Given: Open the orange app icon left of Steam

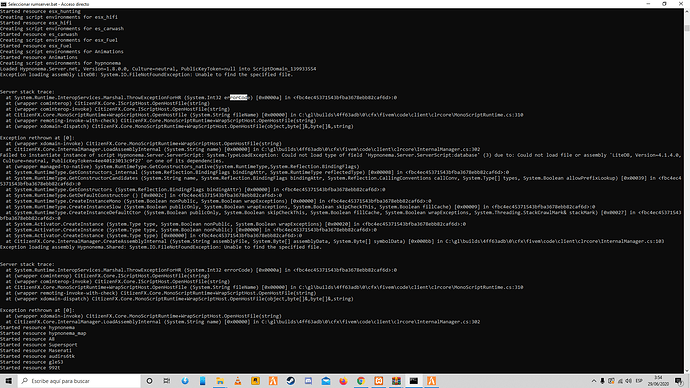Looking at the screenshot, I should pos(273,381).
